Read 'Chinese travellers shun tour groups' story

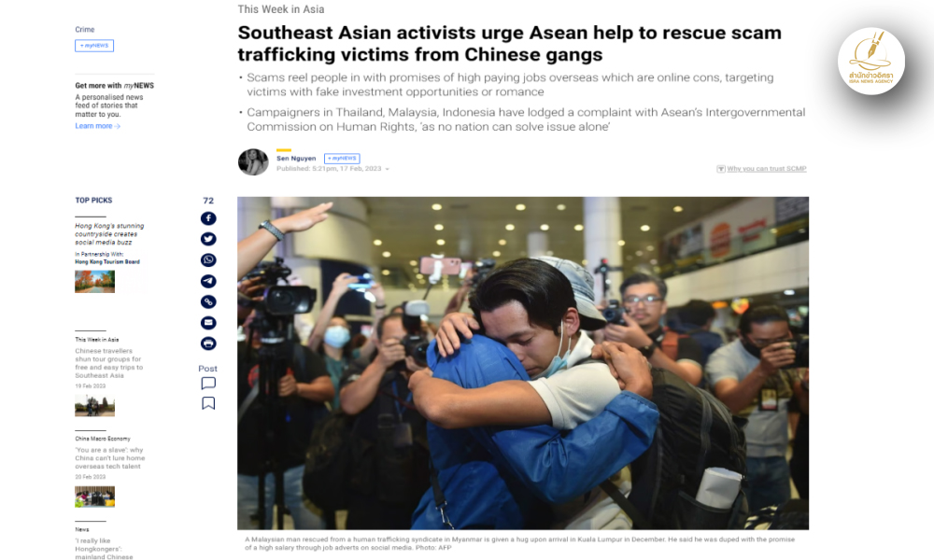[x=109, y=363]
